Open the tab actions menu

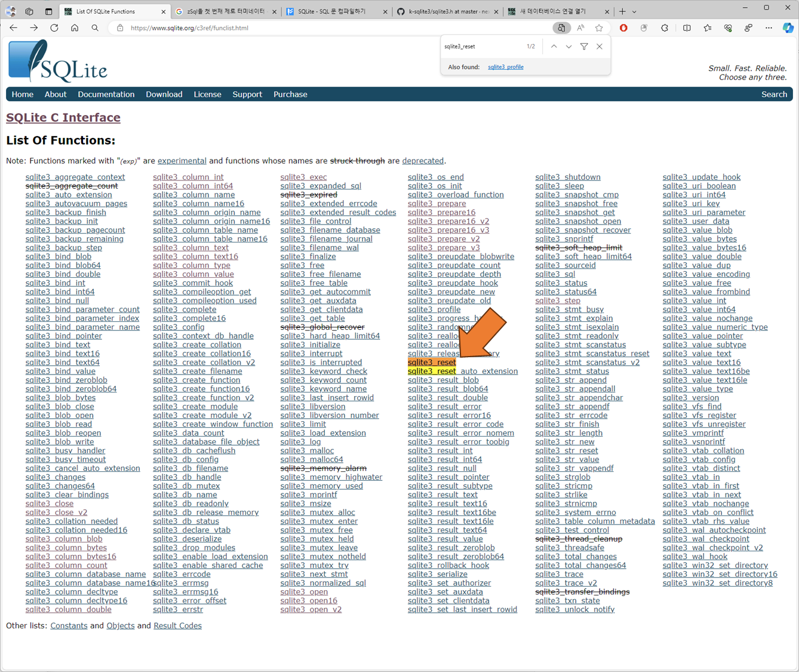click(48, 11)
